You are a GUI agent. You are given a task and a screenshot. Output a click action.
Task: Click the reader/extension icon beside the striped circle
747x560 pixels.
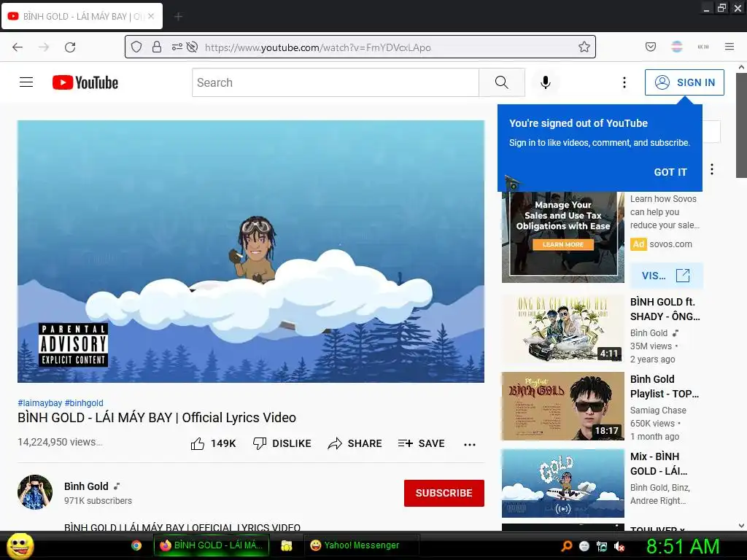pos(703,47)
